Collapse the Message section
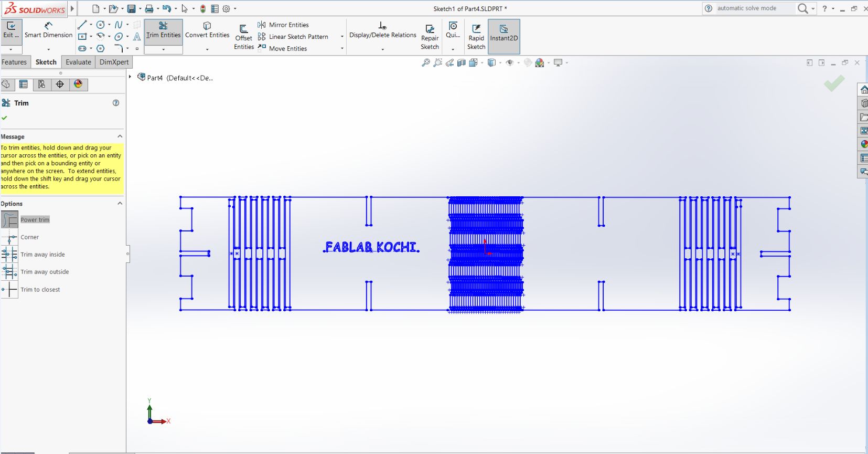 tap(120, 136)
